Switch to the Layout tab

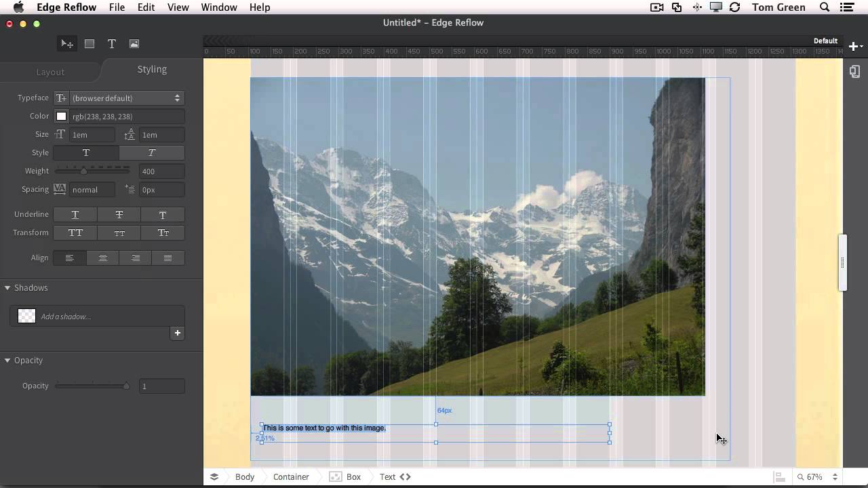pos(50,72)
